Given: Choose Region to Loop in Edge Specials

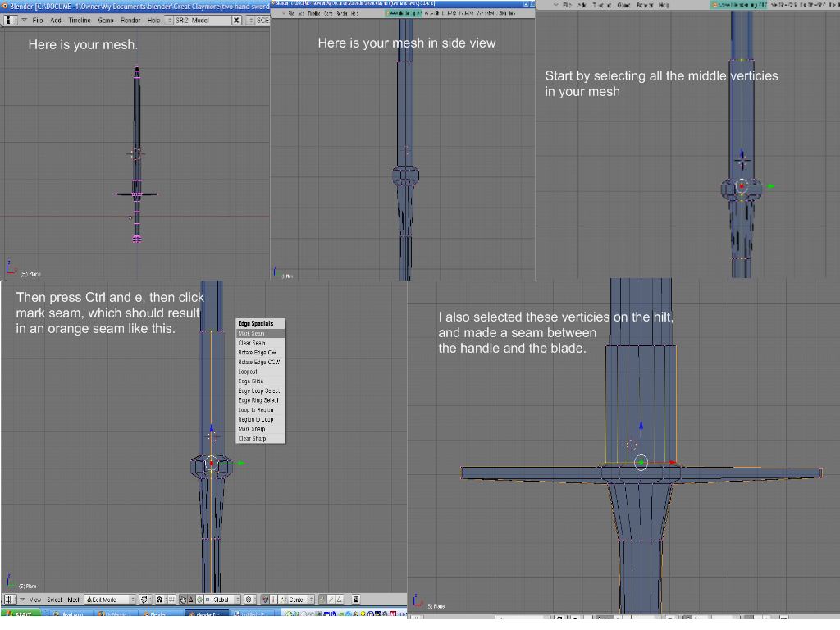Looking at the screenshot, I should click(x=260, y=419).
